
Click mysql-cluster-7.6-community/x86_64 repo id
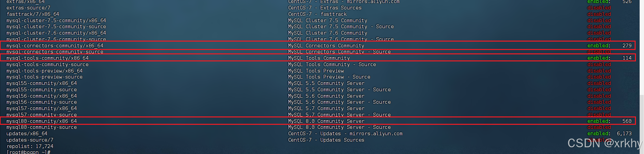(56, 33)
